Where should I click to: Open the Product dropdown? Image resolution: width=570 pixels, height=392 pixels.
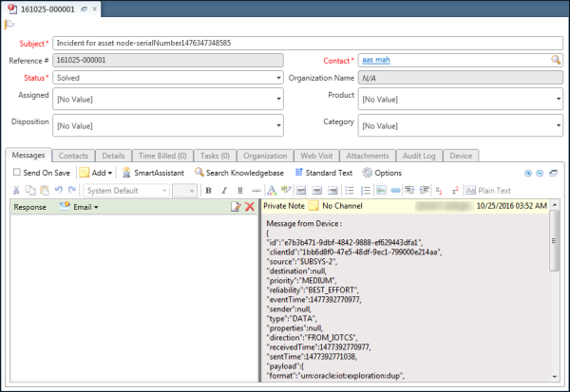click(x=559, y=99)
